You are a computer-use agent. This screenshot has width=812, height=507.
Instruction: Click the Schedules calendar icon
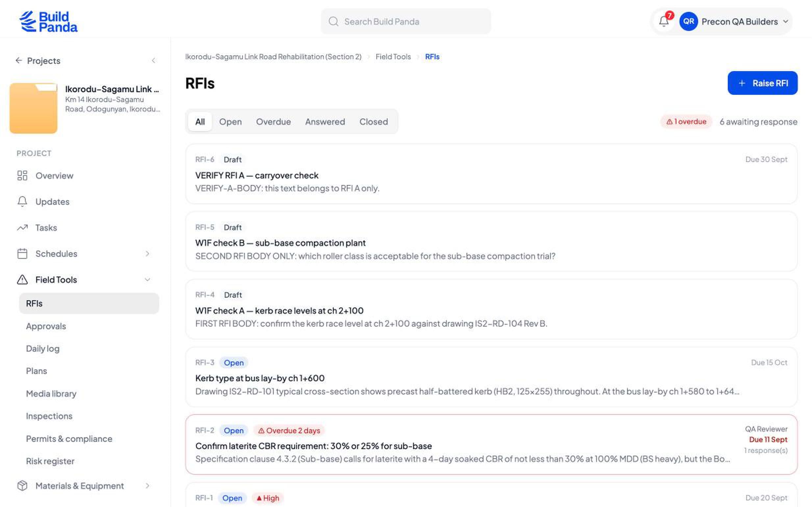[x=22, y=253]
